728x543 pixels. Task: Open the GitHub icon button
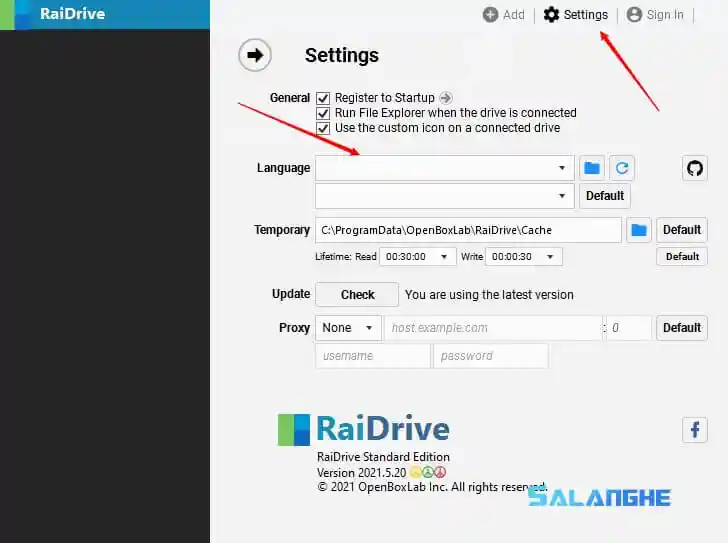point(695,168)
